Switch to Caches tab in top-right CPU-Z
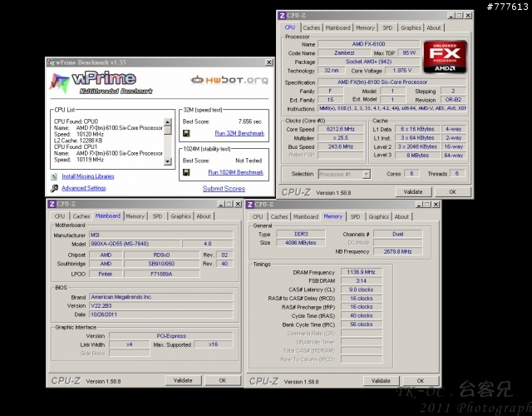The width and height of the screenshot is (532, 416). [x=312, y=27]
